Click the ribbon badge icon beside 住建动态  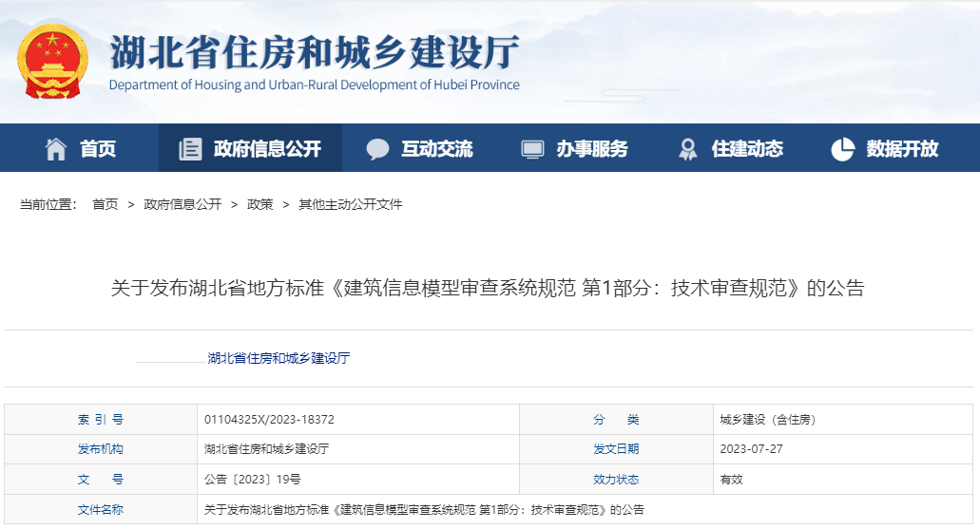point(687,149)
